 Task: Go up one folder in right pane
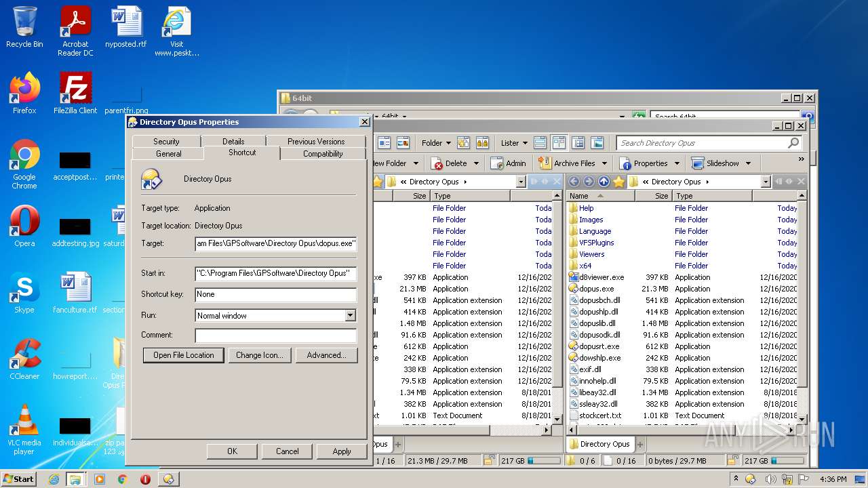coord(604,182)
